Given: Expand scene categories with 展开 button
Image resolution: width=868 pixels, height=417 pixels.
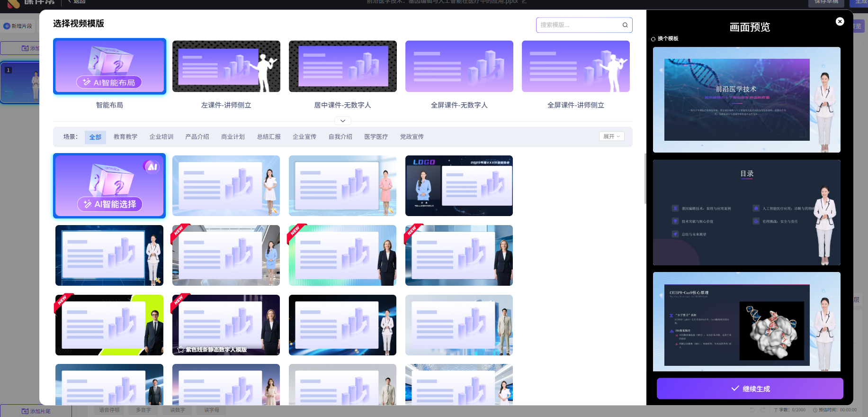Looking at the screenshot, I should [x=611, y=136].
